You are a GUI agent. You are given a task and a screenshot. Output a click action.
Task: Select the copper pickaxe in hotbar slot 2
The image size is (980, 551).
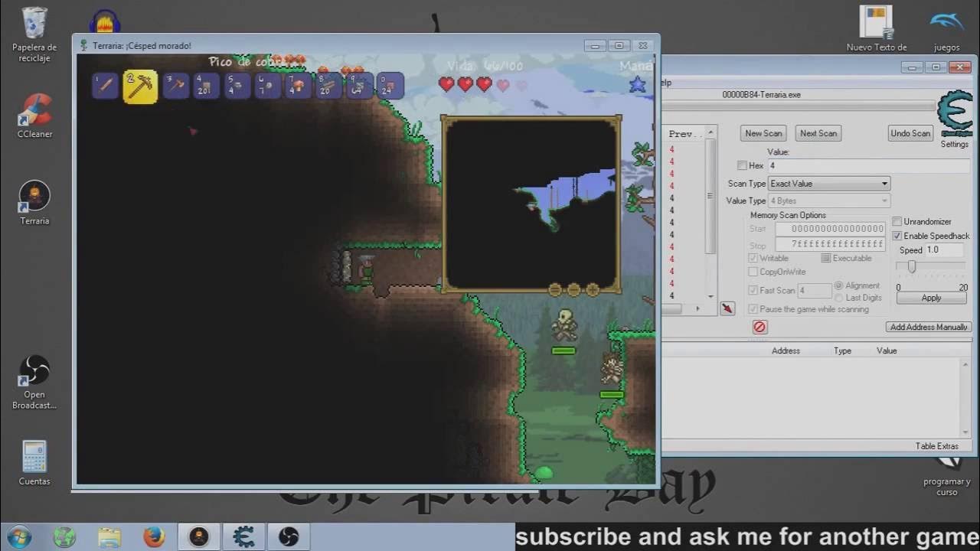click(140, 86)
